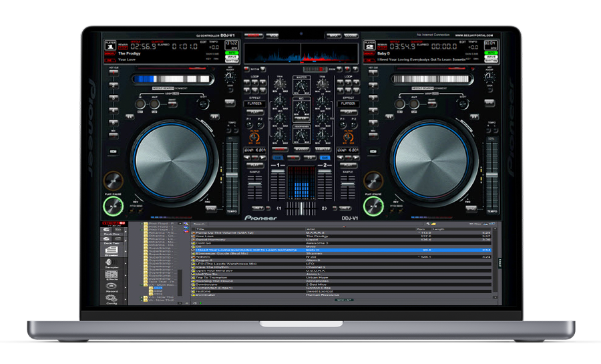The image size is (601, 364).
Task: Select the CD1 folder in tree
Action: click(158, 288)
